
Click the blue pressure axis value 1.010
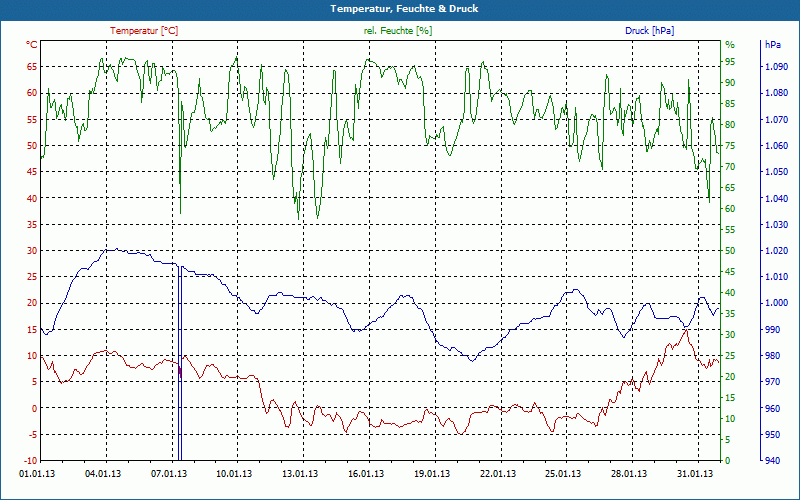pyautogui.click(x=777, y=277)
